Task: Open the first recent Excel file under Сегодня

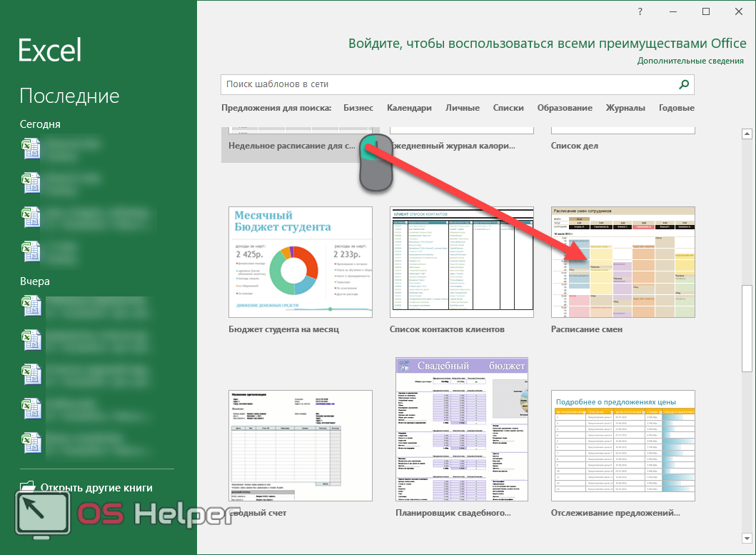Action: click(31, 149)
